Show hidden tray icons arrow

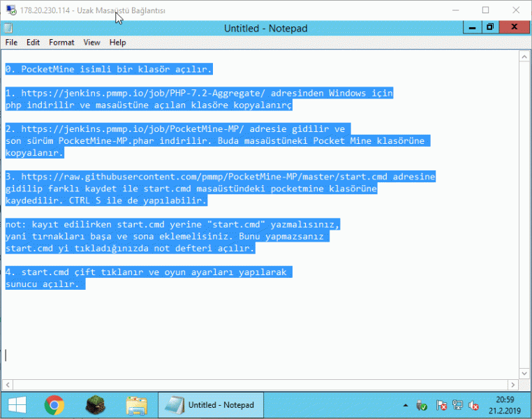406,406
